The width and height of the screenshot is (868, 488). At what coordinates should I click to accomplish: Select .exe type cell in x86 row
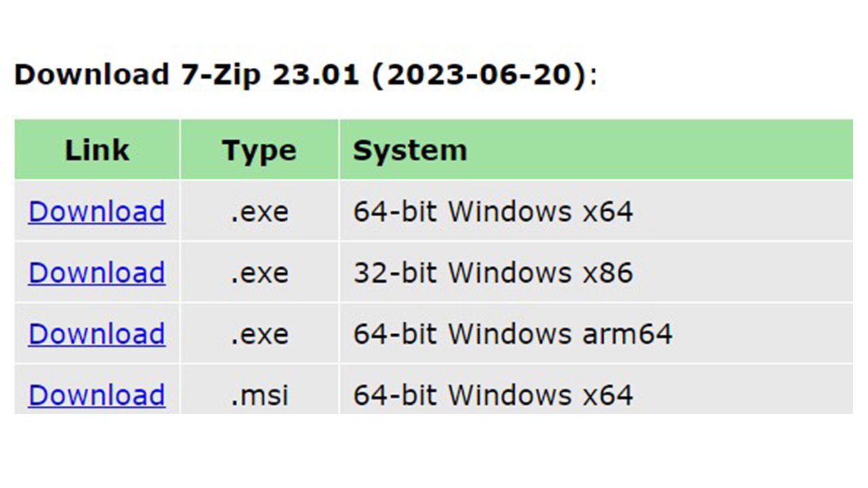tap(260, 273)
